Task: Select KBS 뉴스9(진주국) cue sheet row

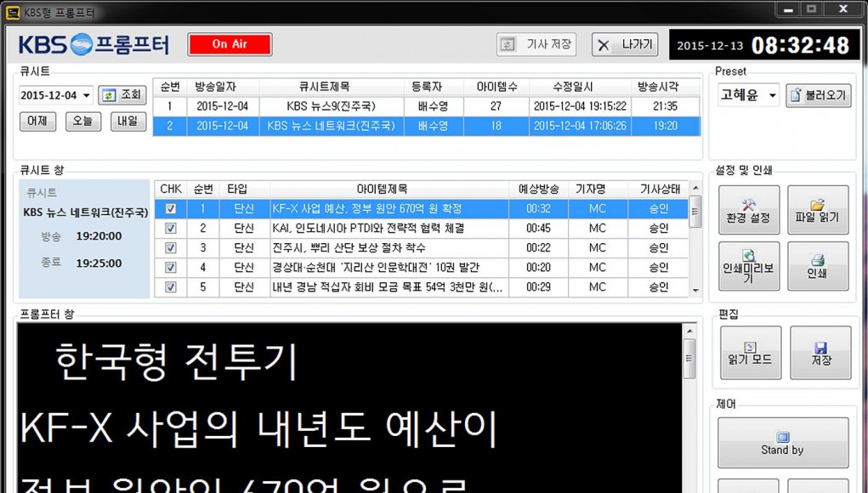Action: 426,106
